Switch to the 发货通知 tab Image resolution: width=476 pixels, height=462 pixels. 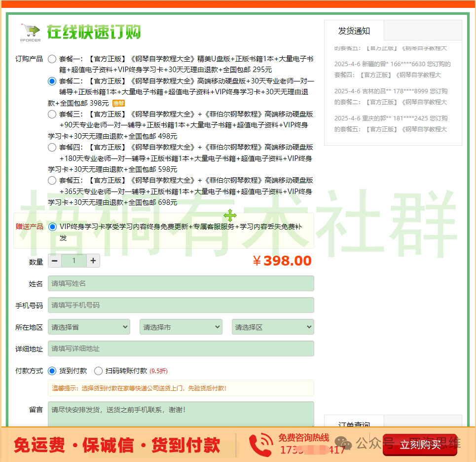coord(354,31)
